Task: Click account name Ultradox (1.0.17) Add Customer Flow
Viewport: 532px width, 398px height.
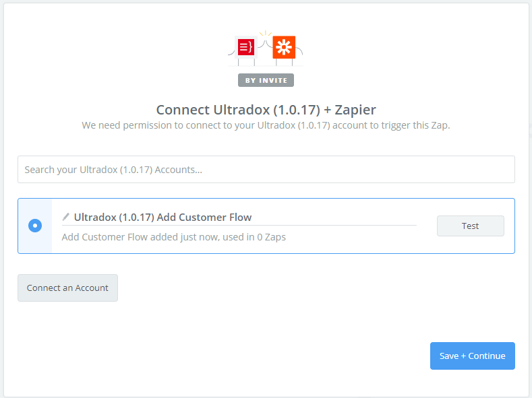Action: (163, 217)
